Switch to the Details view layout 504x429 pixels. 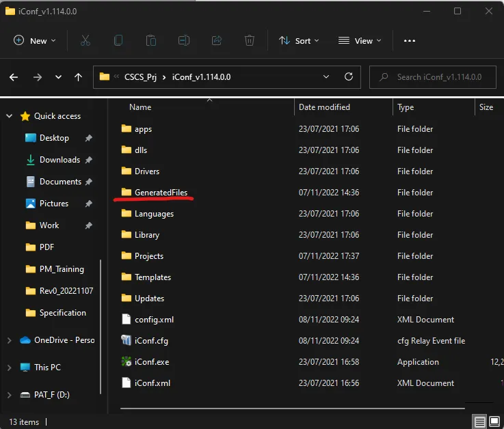point(479,421)
